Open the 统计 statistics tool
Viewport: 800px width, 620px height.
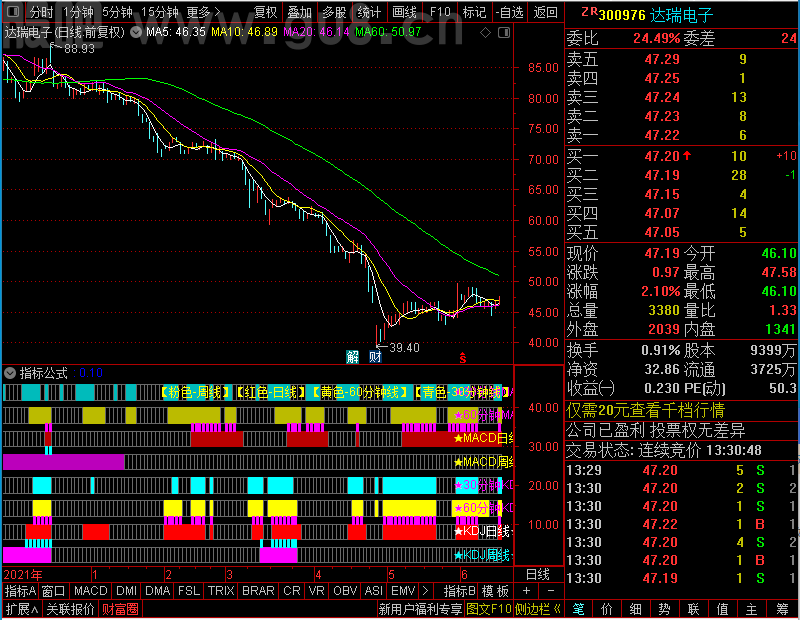tap(369, 12)
